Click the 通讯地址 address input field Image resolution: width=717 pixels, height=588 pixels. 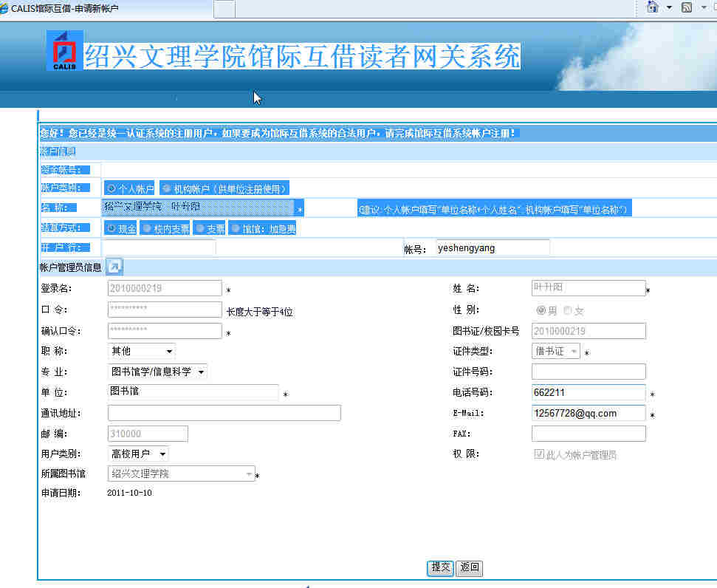(224, 413)
